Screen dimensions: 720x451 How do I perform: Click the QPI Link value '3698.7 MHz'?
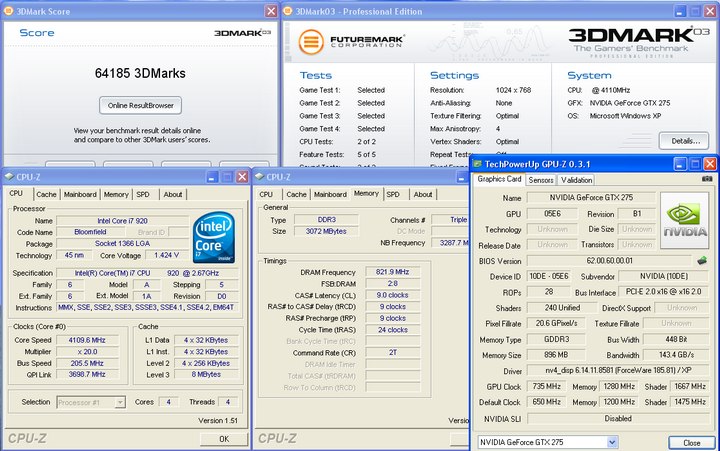click(x=87, y=374)
